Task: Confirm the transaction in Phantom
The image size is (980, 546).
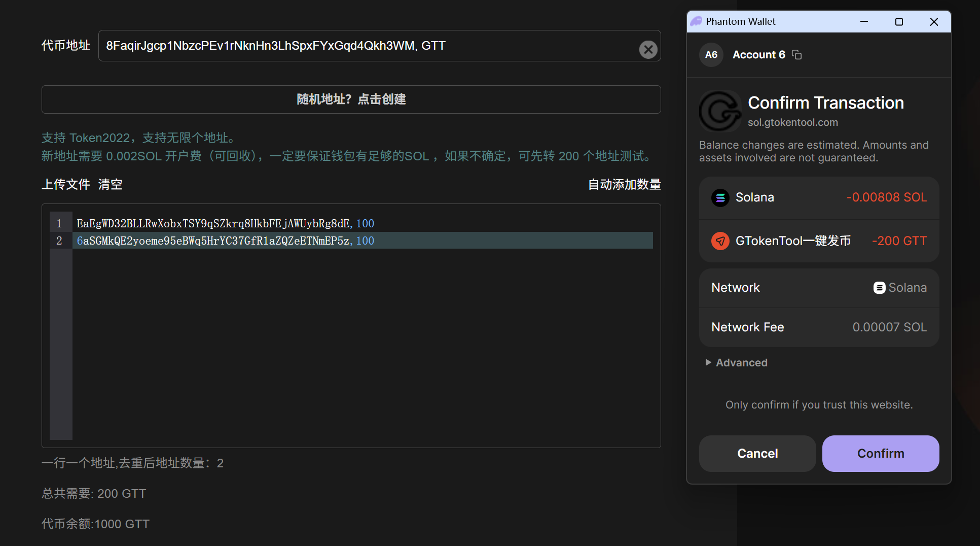Action: [880, 454]
